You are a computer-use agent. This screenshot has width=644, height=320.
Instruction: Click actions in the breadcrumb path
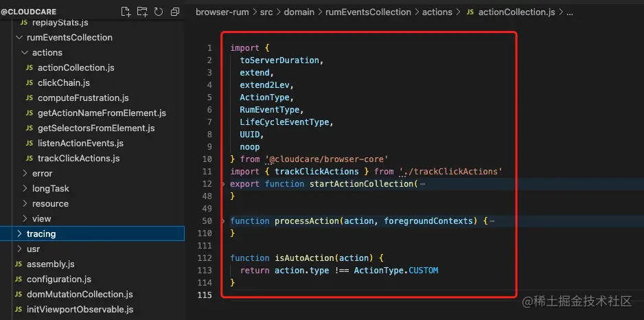pos(437,12)
